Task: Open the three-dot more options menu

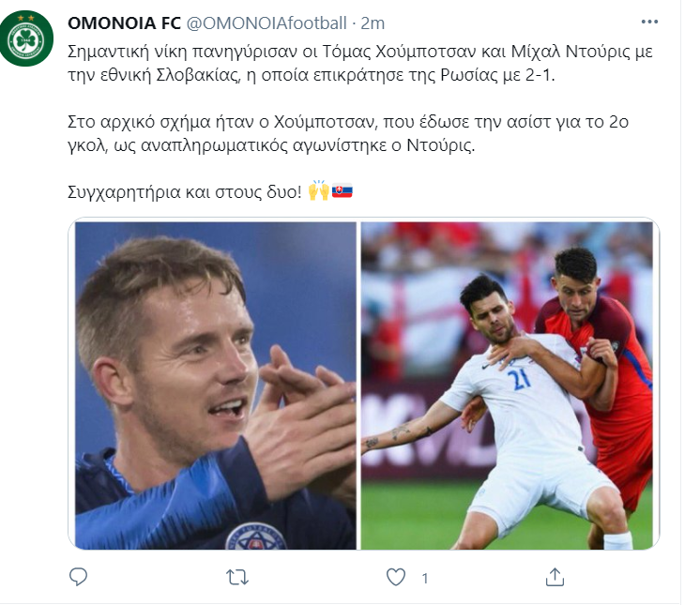Action: [649, 22]
